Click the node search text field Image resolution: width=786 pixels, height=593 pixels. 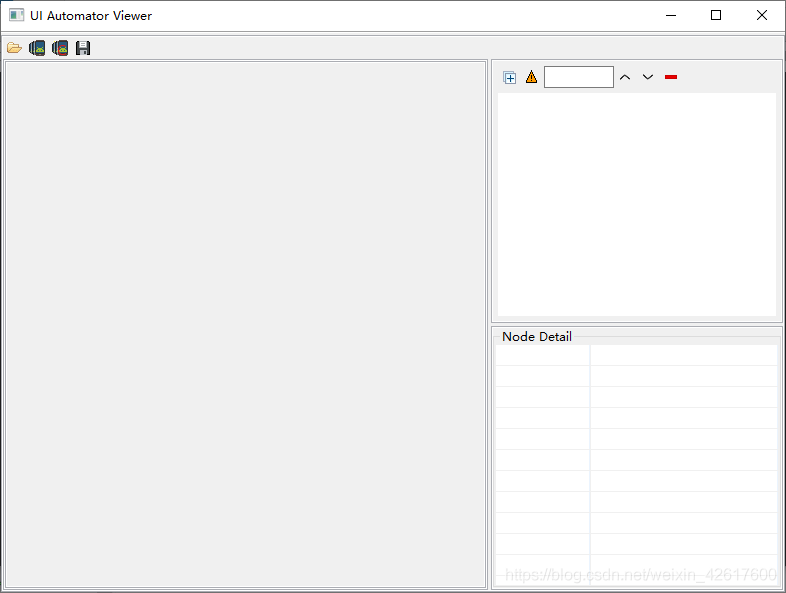point(578,77)
